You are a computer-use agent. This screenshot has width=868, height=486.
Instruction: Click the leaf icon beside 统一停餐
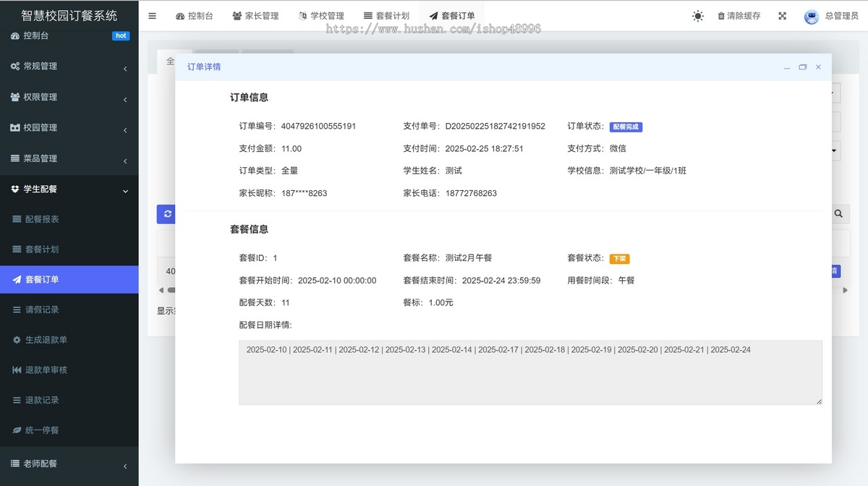pyautogui.click(x=17, y=430)
